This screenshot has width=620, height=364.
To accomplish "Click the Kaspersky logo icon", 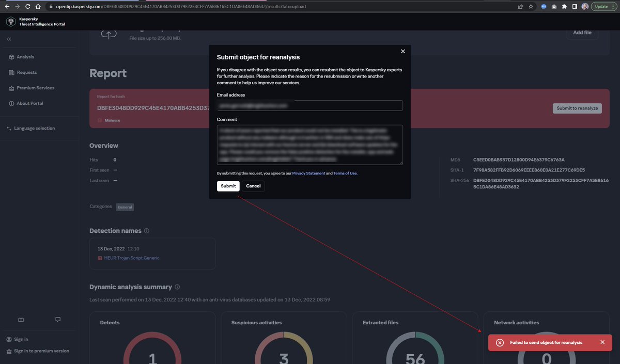I will [x=11, y=22].
